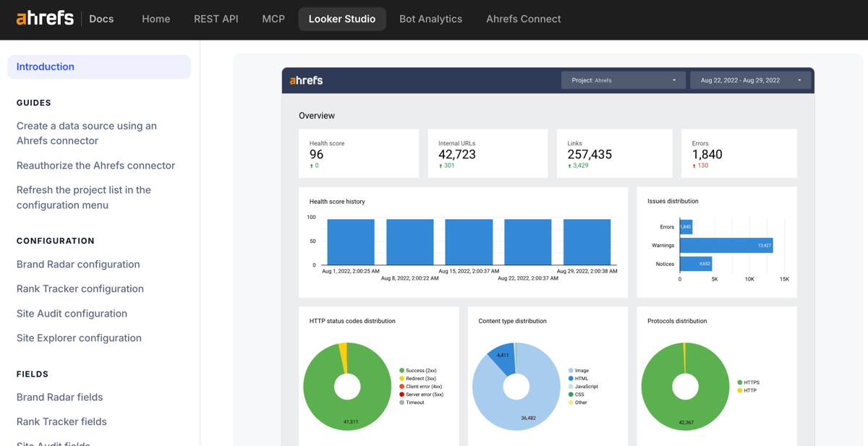Open the Project: Ahrefs dropdown
Viewport: 868px width, 446px height.
click(x=623, y=80)
